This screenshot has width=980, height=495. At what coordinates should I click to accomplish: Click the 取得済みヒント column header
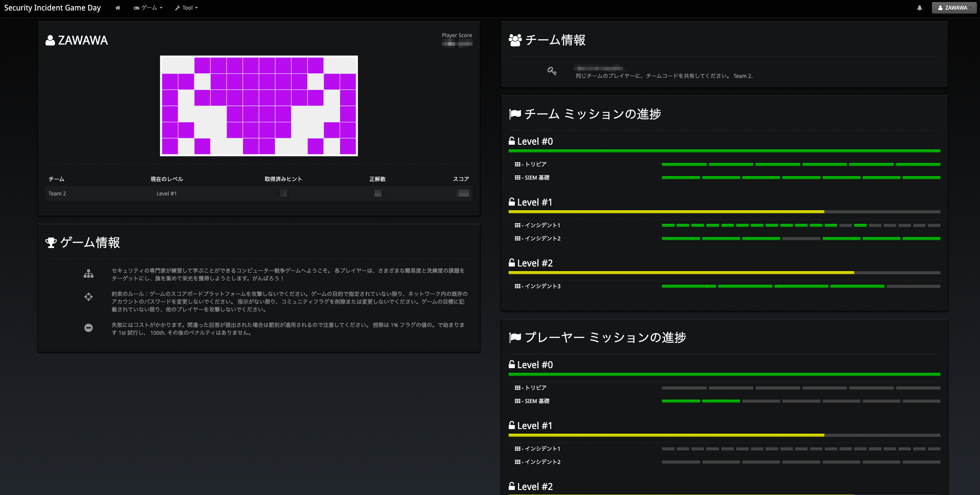coord(283,179)
